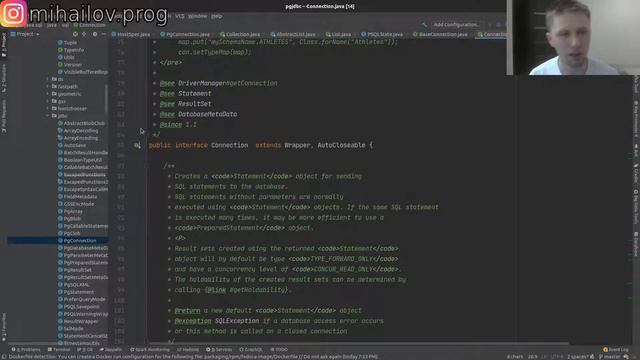Select the highlighted PgConnection tree item

pos(58,240)
